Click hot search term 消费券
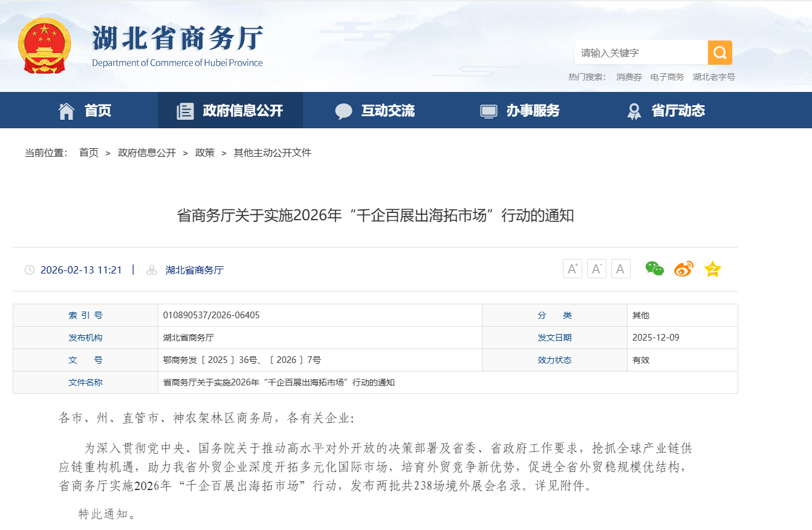 tap(629, 77)
